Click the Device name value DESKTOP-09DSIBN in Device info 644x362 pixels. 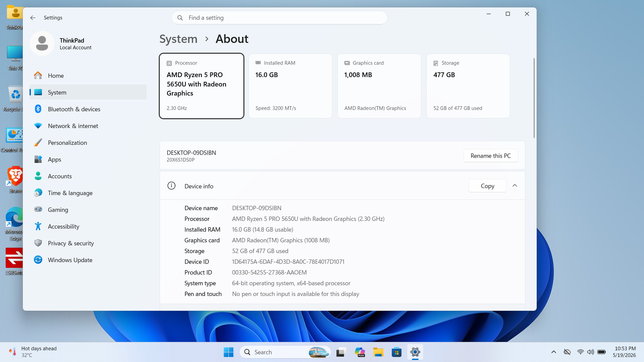(257, 208)
